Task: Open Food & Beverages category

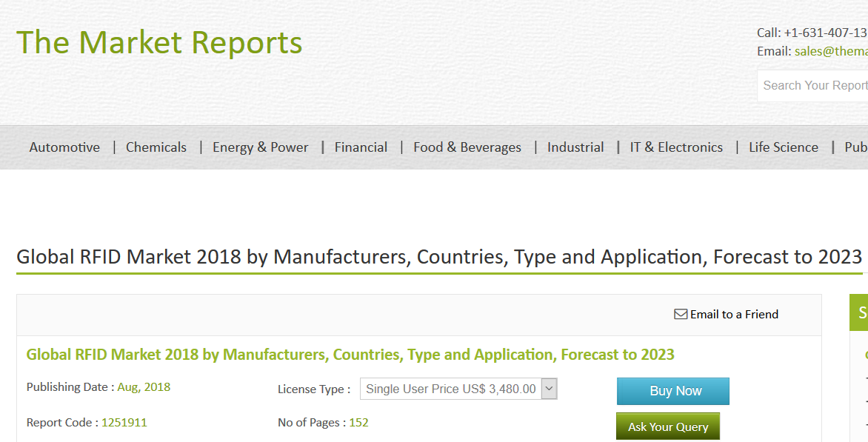Action: pyautogui.click(x=467, y=147)
